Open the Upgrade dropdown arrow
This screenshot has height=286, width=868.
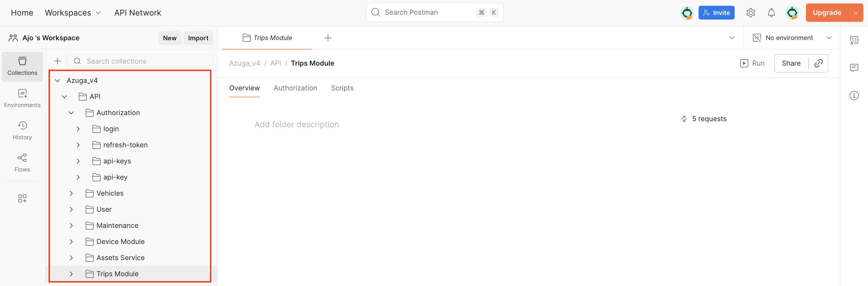[x=856, y=13]
